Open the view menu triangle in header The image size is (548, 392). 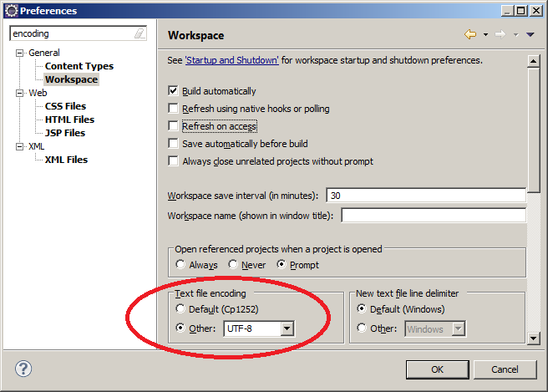pyautogui.click(x=530, y=35)
